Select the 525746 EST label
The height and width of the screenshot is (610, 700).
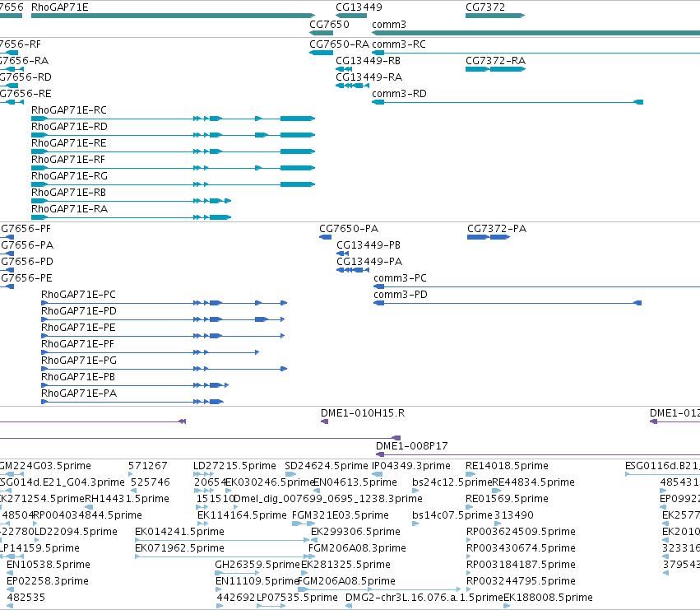tap(150, 482)
